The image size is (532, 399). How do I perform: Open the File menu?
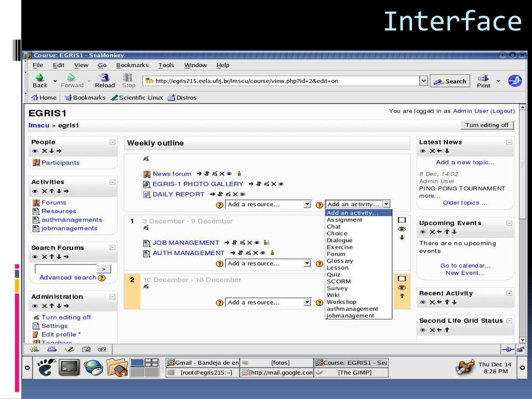(37, 65)
